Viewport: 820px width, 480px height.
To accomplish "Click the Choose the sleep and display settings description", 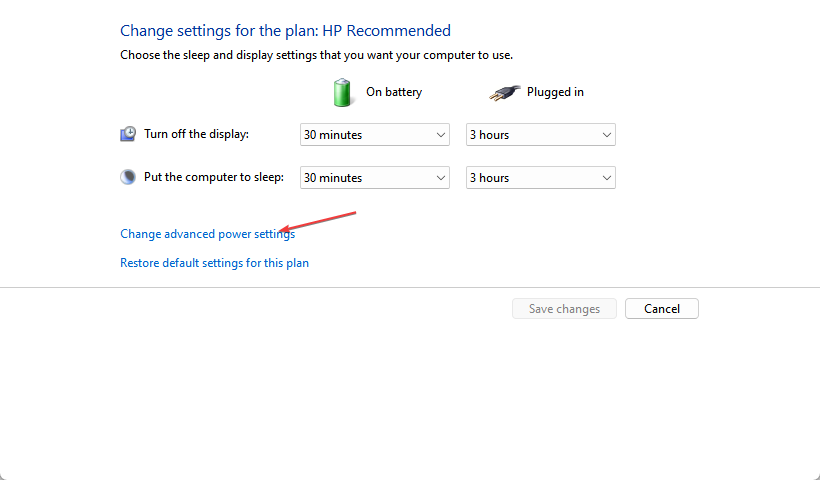I will 316,55.
